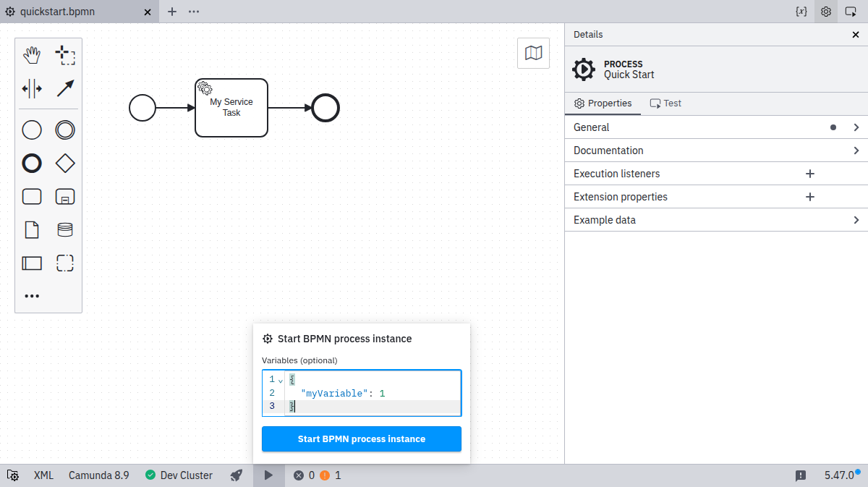Activate the create/remove space tool
Image resolution: width=868 pixels, height=487 pixels.
pyautogui.click(x=32, y=88)
